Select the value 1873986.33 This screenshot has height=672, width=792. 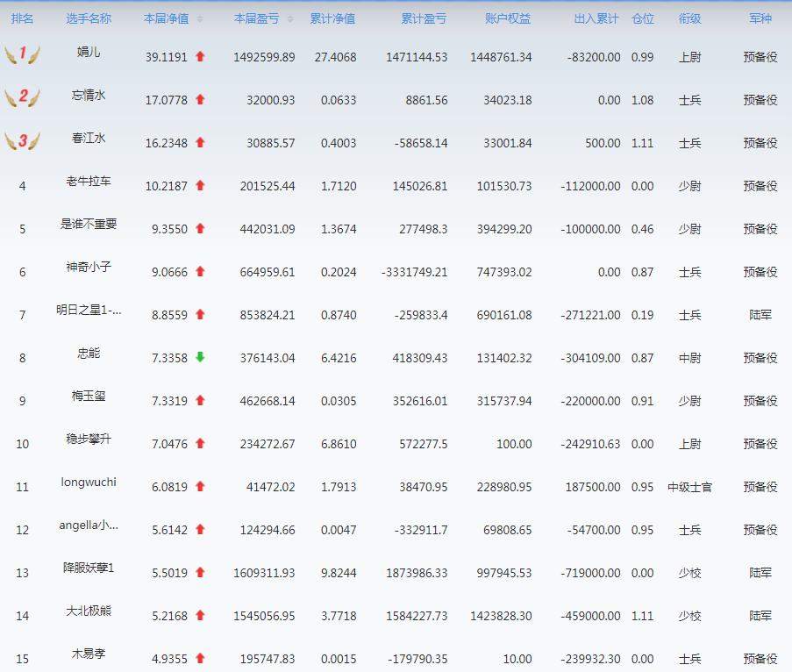click(417, 573)
